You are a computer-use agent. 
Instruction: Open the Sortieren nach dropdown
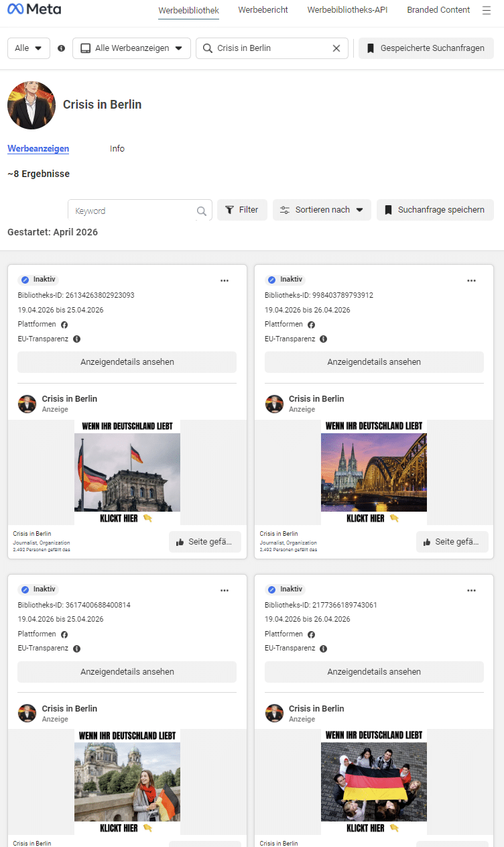click(322, 210)
